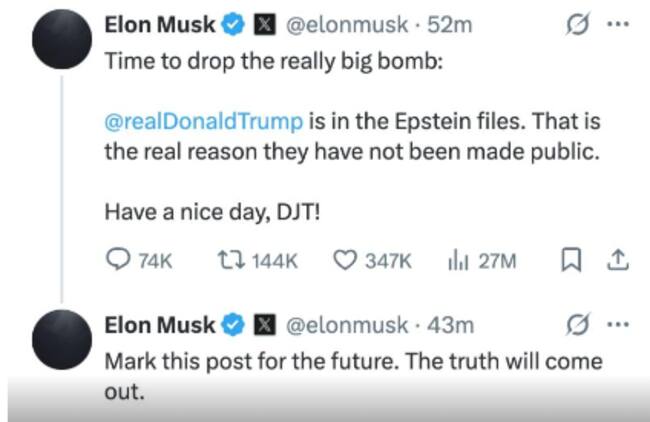This screenshot has width=650, height=422.
Task: Click the verified badge on first post
Action: click(x=230, y=26)
